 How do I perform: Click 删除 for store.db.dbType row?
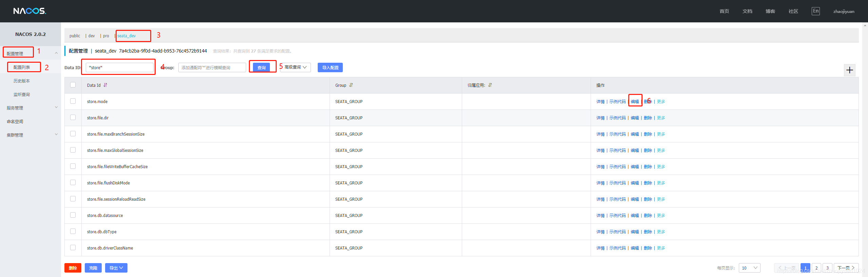[648, 232]
